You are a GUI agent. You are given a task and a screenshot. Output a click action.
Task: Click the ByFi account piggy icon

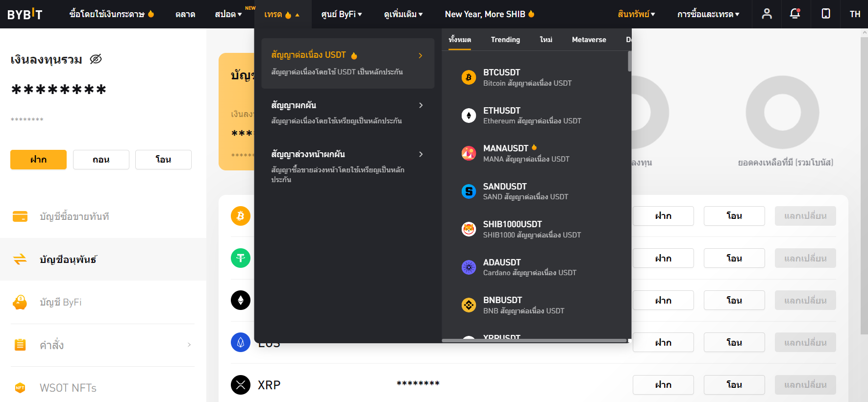(x=20, y=302)
